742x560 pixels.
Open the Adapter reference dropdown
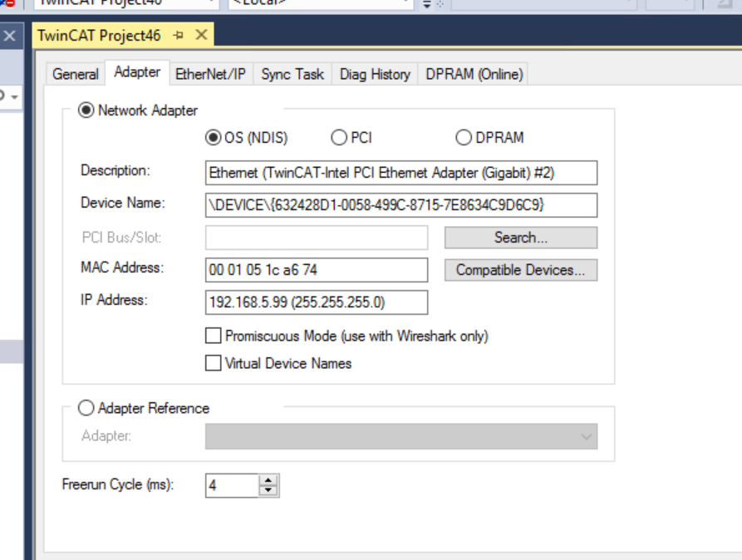point(401,436)
